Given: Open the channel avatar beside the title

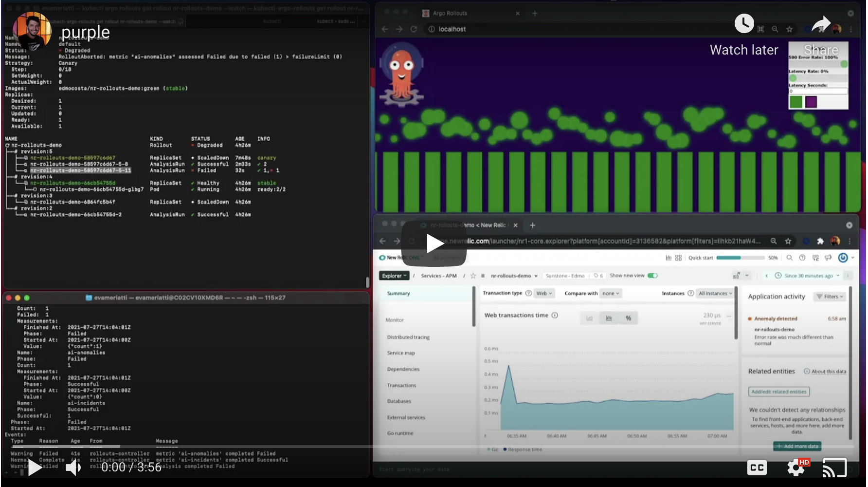Looking at the screenshot, I should pyautogui.click(x=32, y=32).
